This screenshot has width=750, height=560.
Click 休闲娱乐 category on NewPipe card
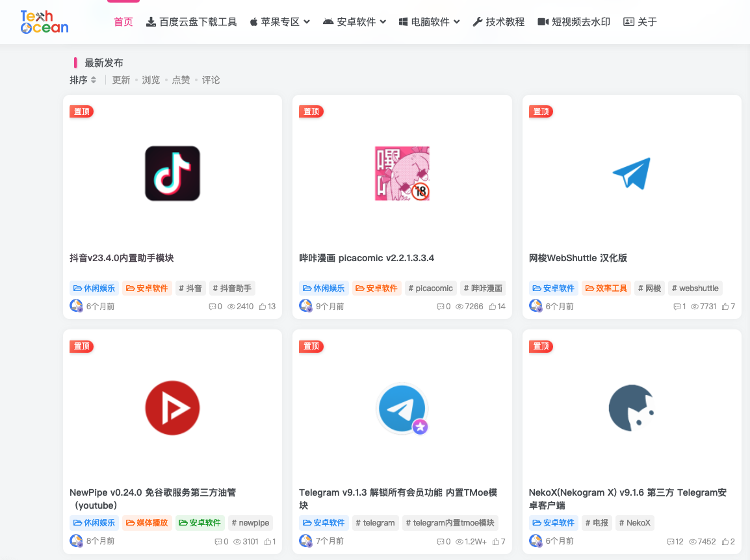click(x=94, y=523)
